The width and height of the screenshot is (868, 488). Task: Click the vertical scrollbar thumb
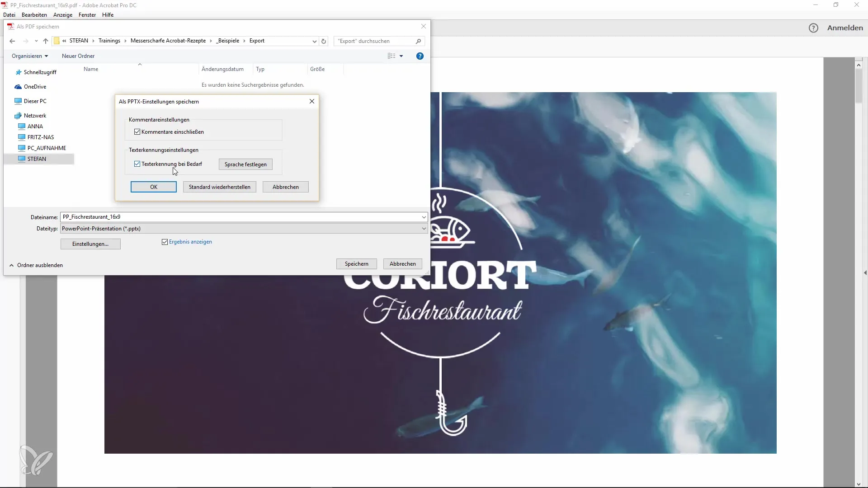pyautogui.click(x=859, y=86)
